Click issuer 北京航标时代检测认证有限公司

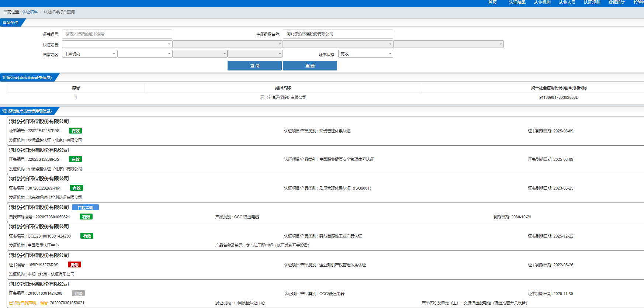[55, 197]
